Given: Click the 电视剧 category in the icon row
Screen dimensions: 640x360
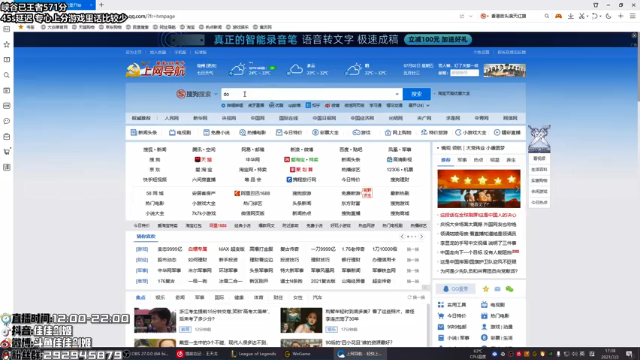Looking at the screenshot, I should [x=180, y=133].
